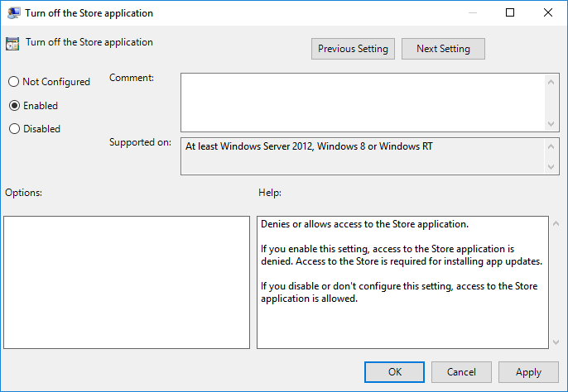This screenshot has width=568, height=392.
Task: Maximize the policy setting window
Action: pos(510,13)
